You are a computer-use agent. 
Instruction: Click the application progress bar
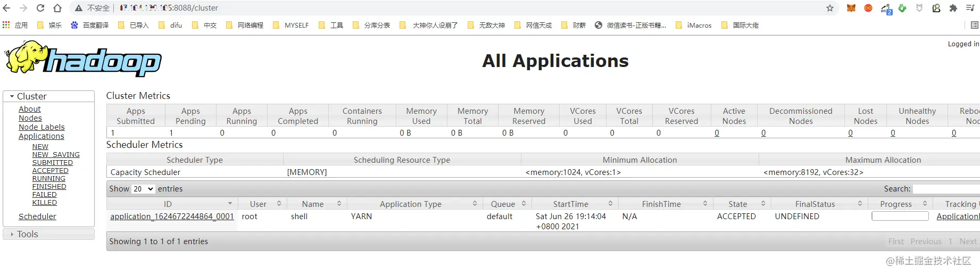coord(900,216)
